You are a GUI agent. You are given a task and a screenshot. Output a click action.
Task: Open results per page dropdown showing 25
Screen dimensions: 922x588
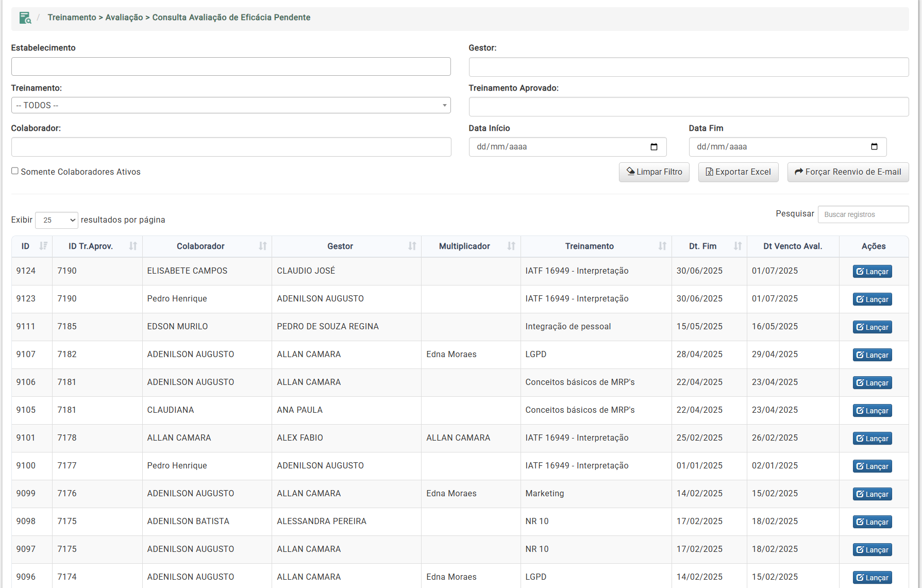[57, 220]
